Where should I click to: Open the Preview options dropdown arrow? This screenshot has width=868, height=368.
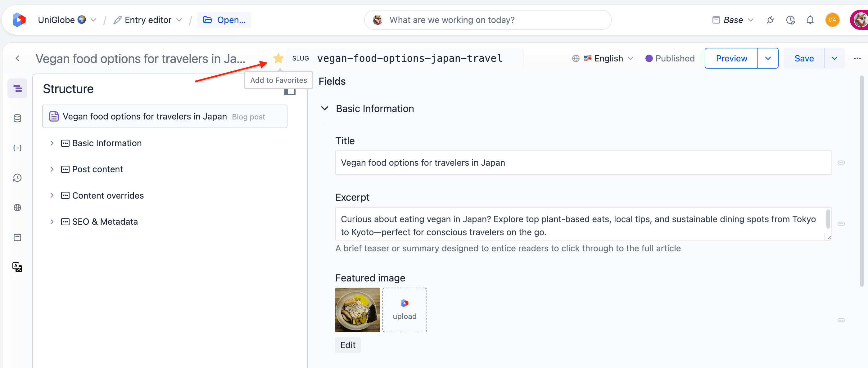(x=768, y=58)
